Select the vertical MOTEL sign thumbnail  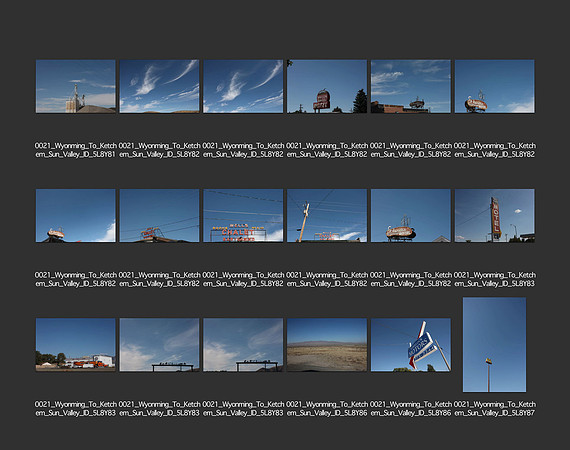click(x=494, y=216)
